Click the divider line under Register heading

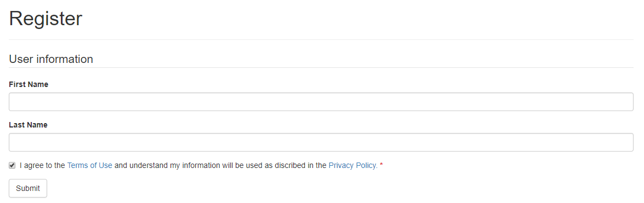pos(321,40)
